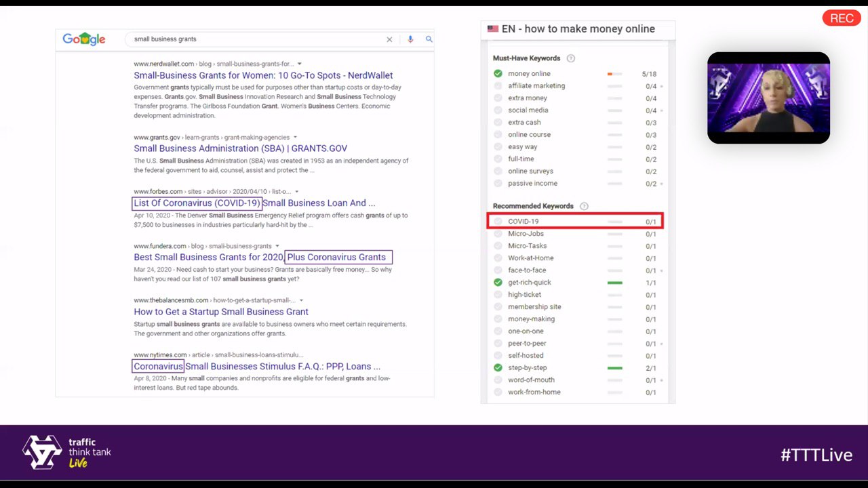Open the dropdown arrow after the nerdwallet.com URL

pyautogui.click(x=300, y=64)
